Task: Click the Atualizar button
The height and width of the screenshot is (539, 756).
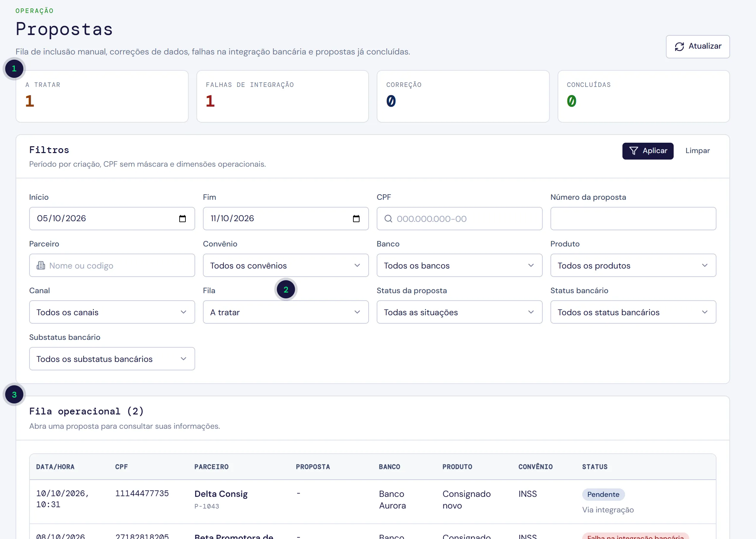Action: (x=698, y=46)
